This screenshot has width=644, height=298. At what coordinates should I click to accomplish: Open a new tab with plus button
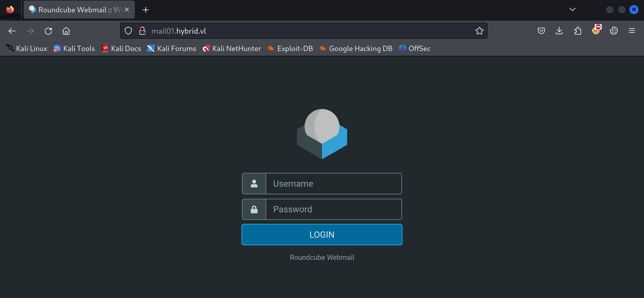(x=146, y=10)
